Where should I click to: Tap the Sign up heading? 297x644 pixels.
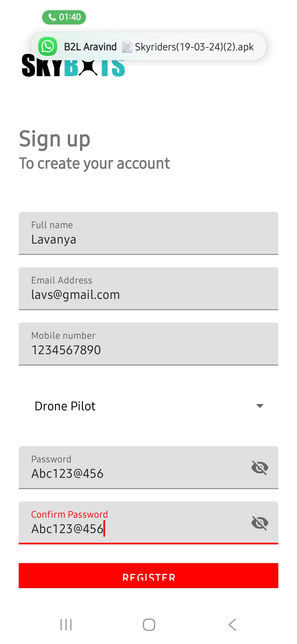[x=55, y=139]
